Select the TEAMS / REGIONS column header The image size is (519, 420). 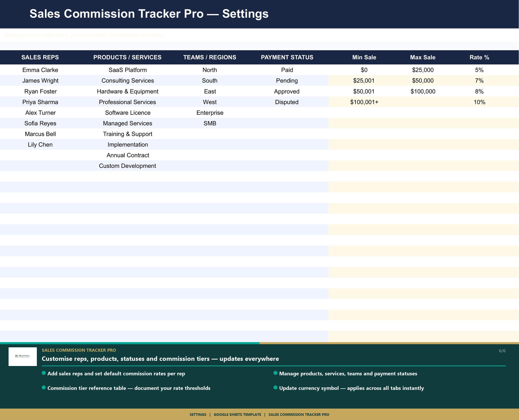pos(210,57)
